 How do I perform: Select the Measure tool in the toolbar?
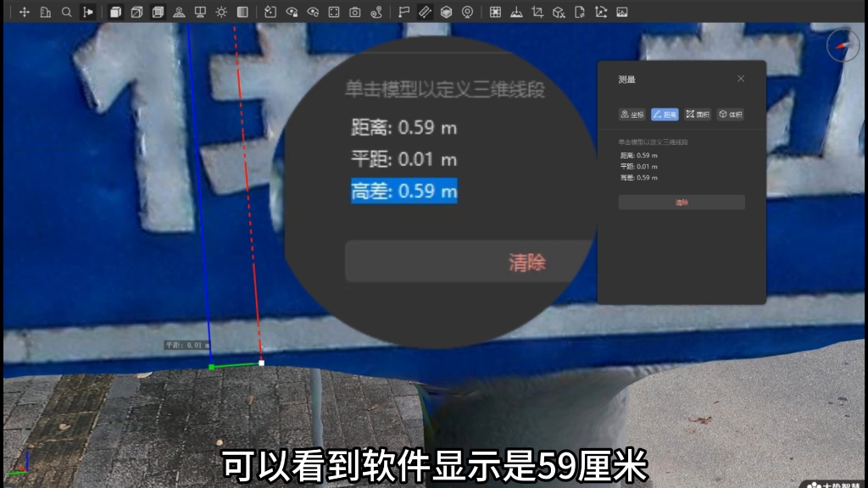click(x=424, y=11)
